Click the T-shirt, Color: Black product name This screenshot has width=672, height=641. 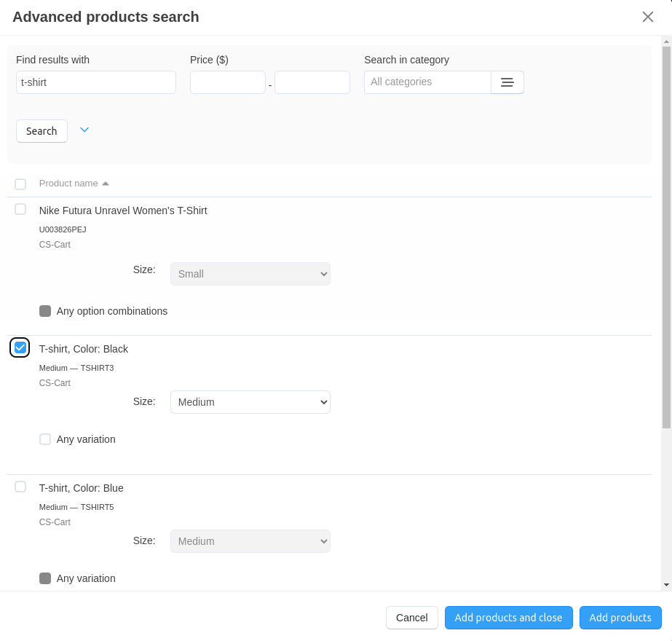coord(84,349)
